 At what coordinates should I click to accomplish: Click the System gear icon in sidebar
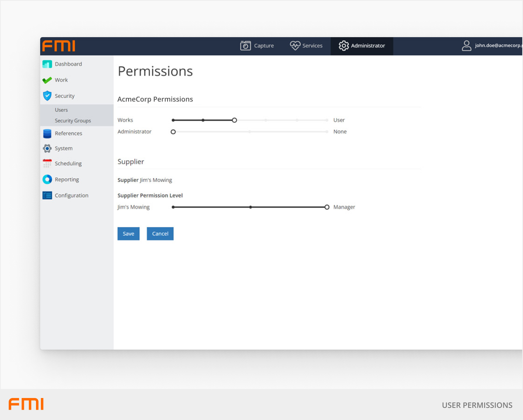47,149
